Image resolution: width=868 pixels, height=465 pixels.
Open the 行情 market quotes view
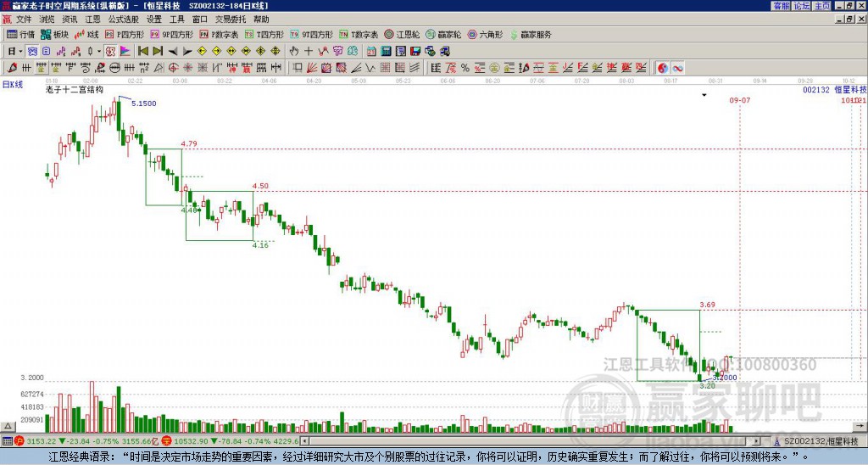click(20, 34)
